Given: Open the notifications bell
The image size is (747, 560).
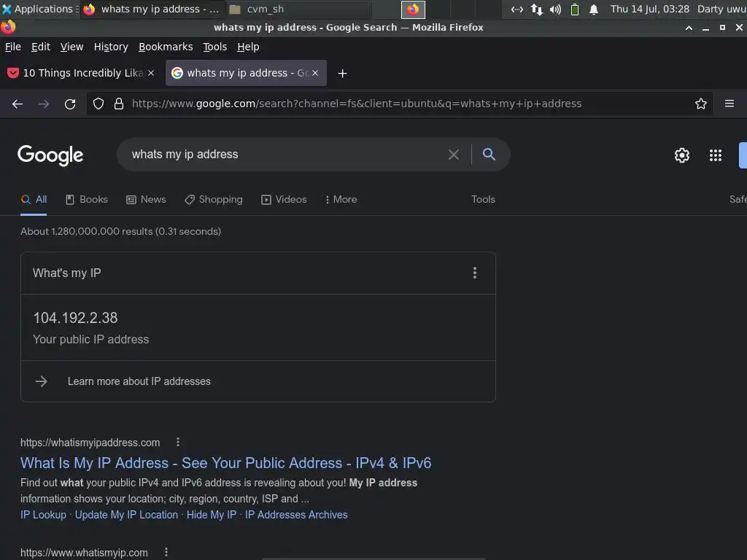Looking at the screenshot, I should pyautogui.click(x=594, y=9).
